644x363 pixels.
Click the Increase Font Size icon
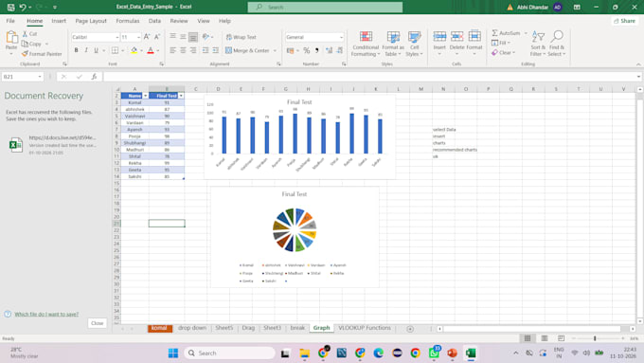point(147,37)
